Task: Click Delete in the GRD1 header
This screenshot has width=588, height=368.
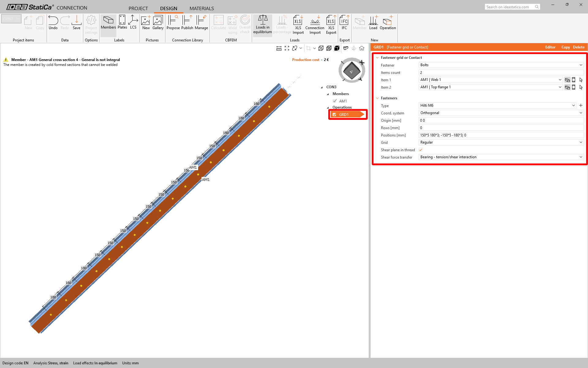Action: (579, 47)
